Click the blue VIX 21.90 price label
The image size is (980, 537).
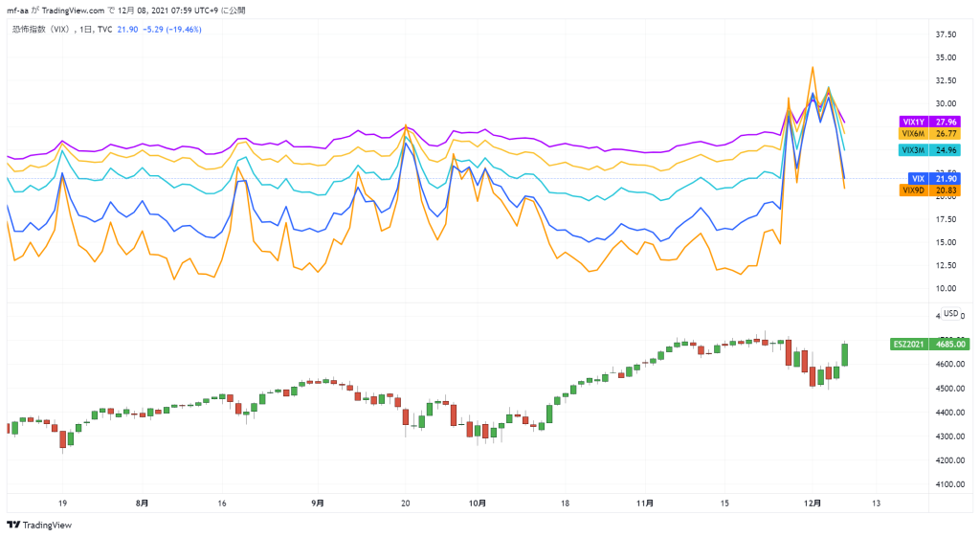pyautogui.click(x=934, y=179)
